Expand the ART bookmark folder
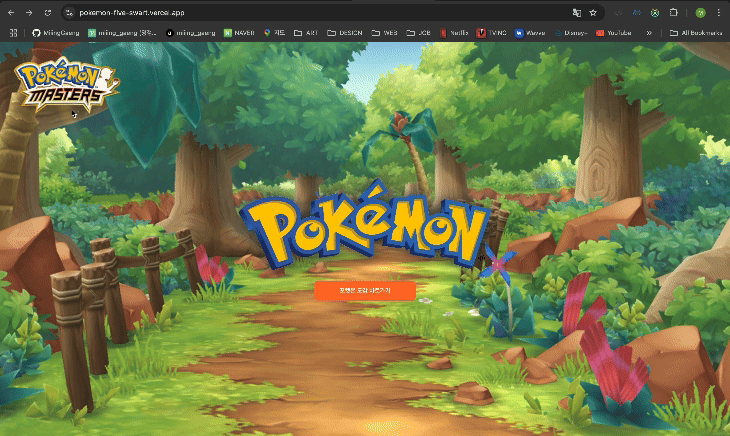The image size is (730, 436). tap(306, 33)
